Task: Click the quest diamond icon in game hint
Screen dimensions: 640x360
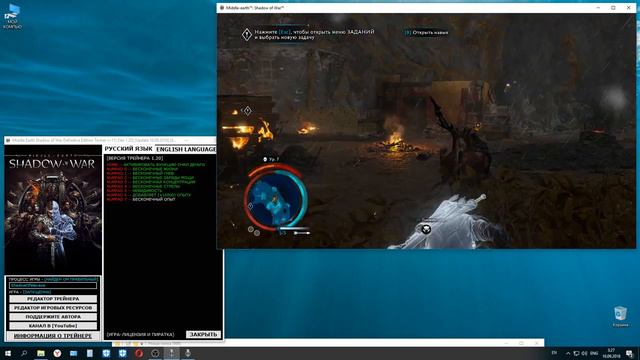Action: (x=247, y=34)
